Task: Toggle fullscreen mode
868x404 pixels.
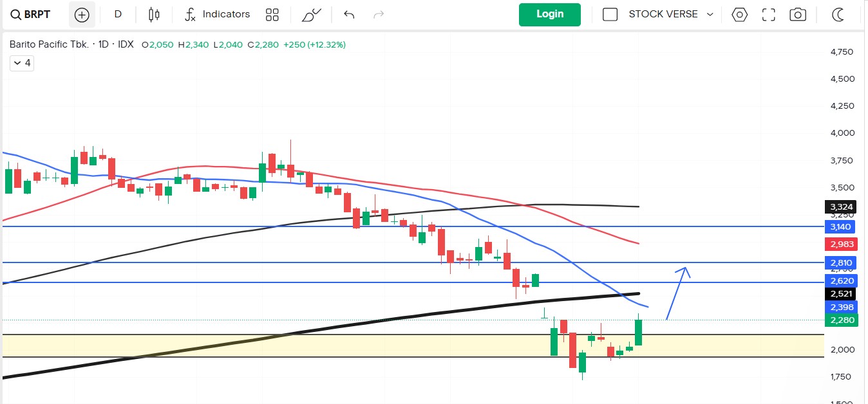Action: pos(768,14)
